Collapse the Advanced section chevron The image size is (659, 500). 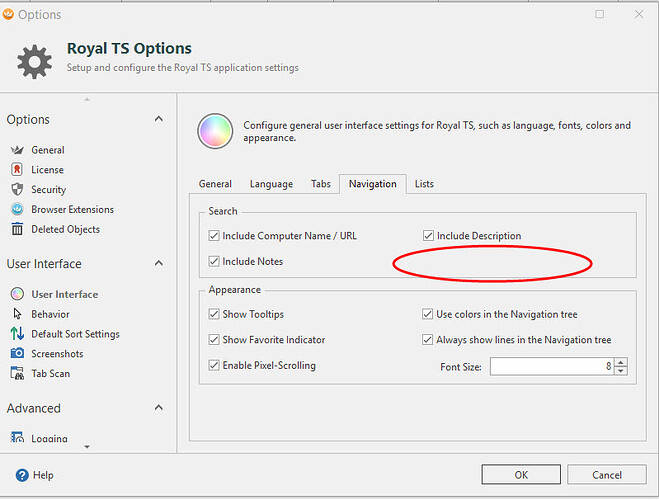click(159, 408)
